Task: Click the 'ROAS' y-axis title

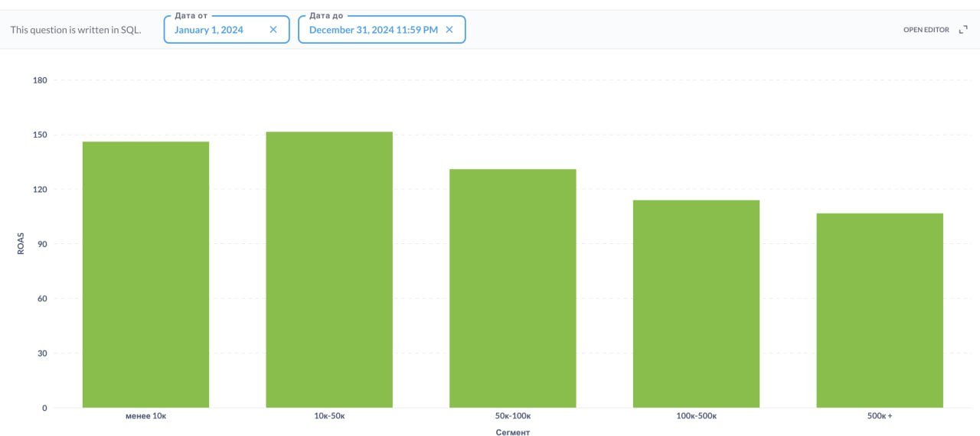Action: [x=21, y=244]
